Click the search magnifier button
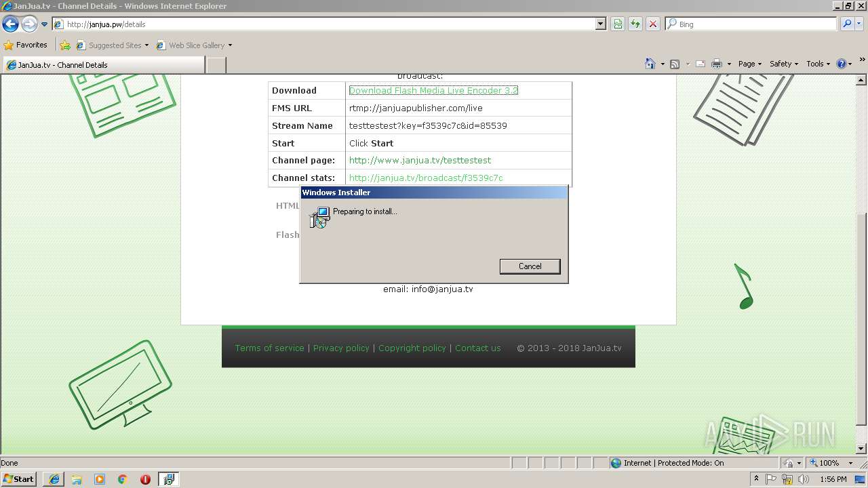Viewport: 868px width, 488px height. click(x=846, y=24)
